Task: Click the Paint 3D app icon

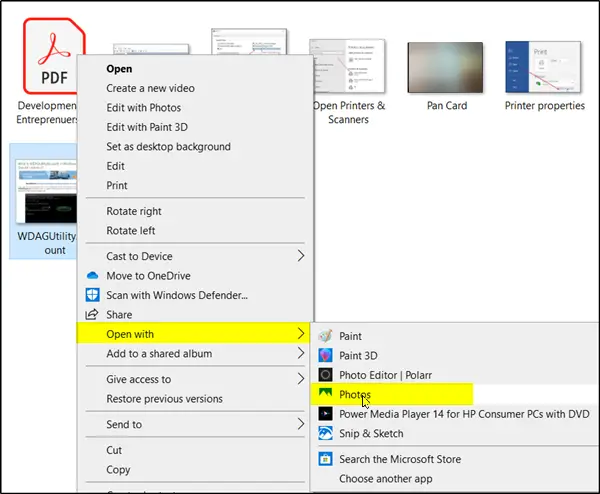Action: 325,355
